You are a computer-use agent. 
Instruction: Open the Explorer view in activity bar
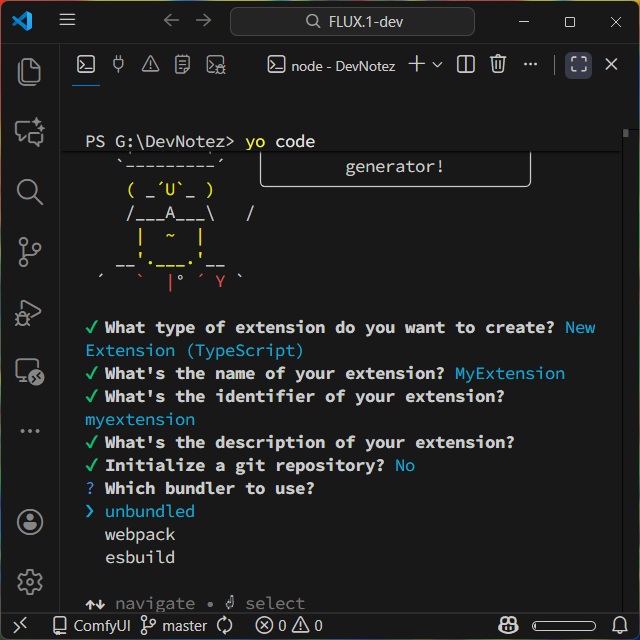(x=29, y=71)
